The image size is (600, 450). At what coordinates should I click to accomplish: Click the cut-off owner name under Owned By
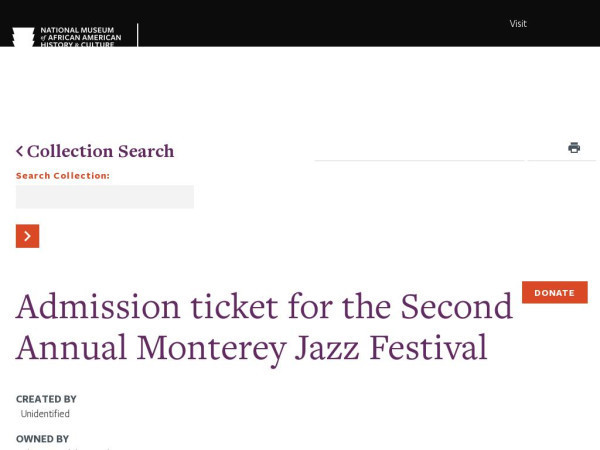[x=65, y=448]
